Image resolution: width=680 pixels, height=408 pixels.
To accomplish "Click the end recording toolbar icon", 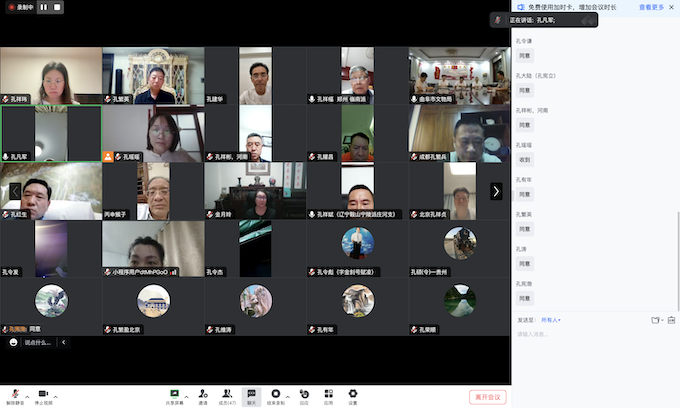I will click(277, 393).
